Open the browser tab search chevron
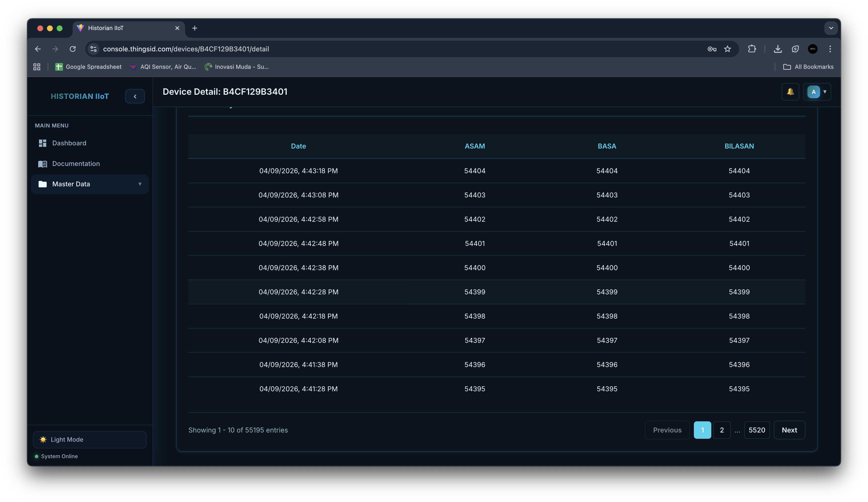 (x=831, y=28)
